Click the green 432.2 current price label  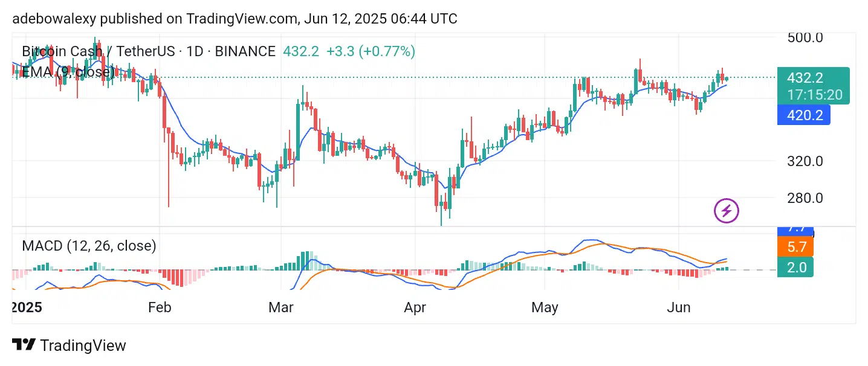click(805, 78)
